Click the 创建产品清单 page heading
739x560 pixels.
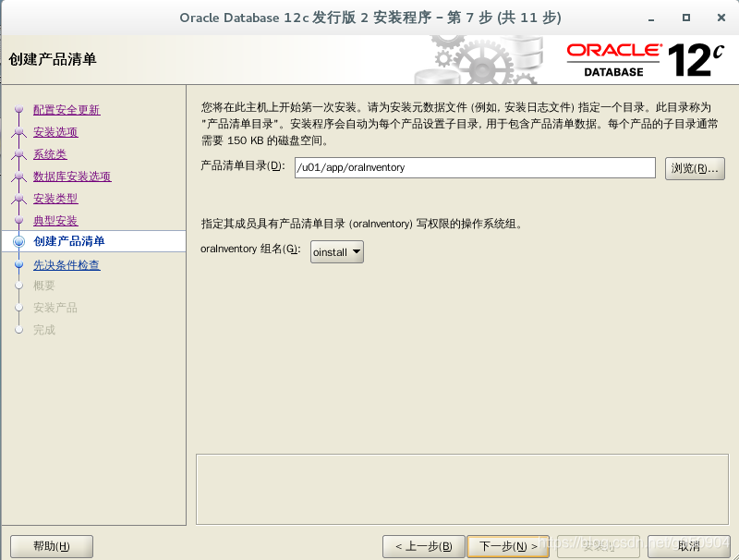[53, 59]
